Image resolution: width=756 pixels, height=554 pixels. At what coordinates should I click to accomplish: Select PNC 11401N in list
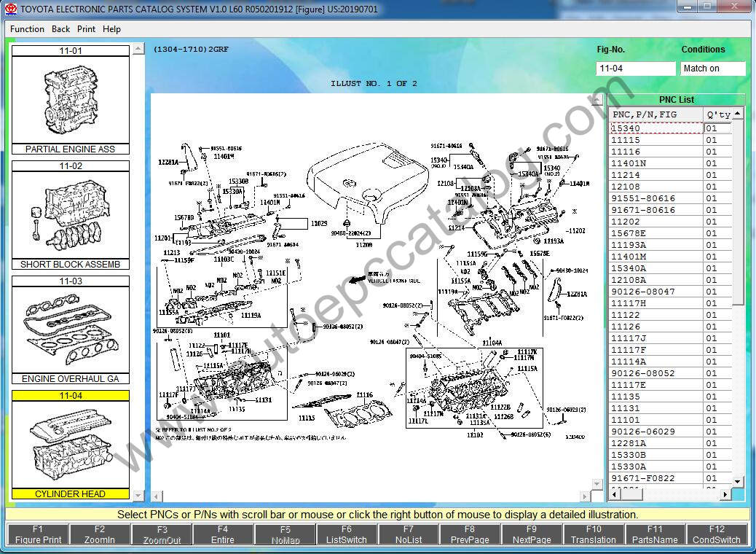[x=670, y=163]
